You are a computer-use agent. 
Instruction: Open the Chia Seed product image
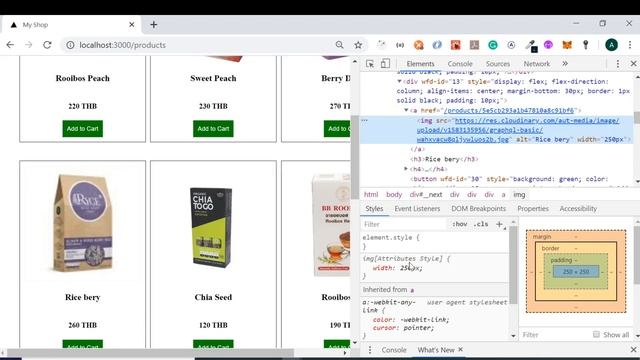[213, 227]
